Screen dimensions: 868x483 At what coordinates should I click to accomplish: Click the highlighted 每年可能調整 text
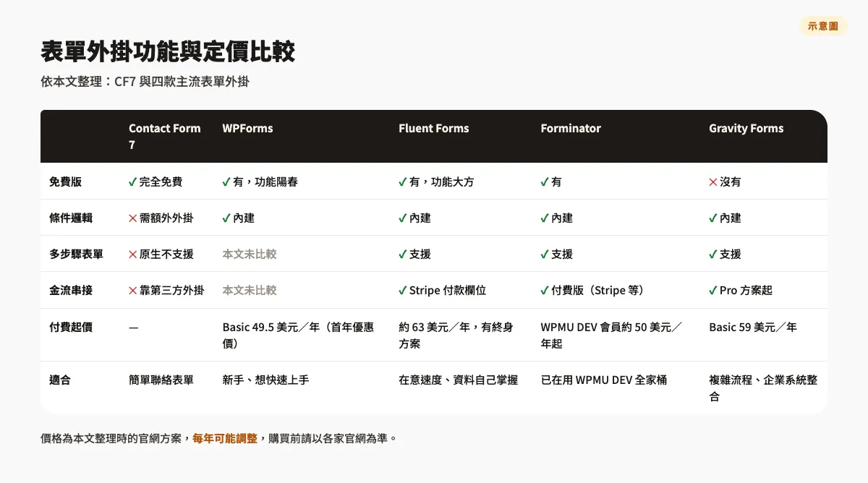pos(225,438)
